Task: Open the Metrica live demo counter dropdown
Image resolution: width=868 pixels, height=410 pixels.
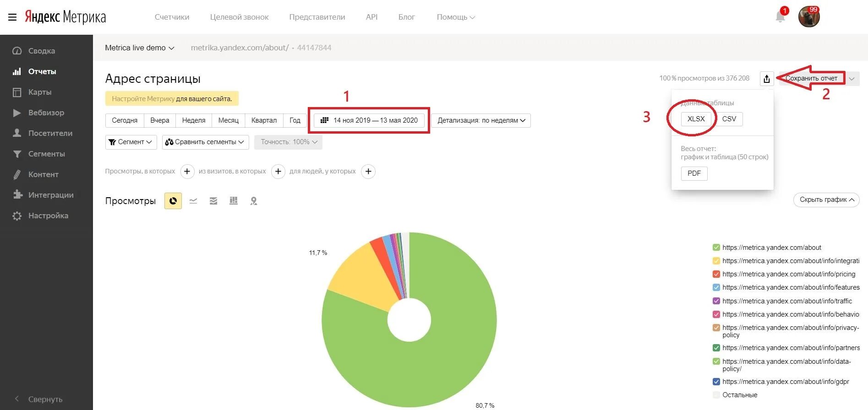Action: pos(139,48)
